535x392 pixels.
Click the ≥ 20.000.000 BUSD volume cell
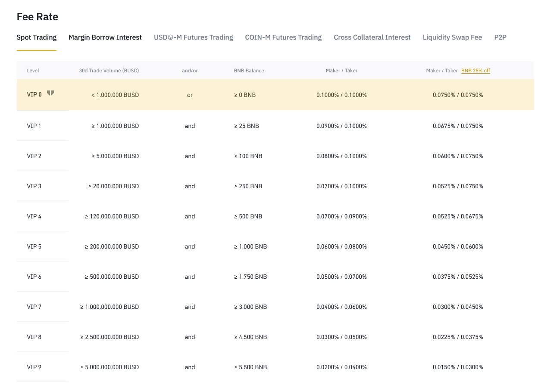[114, 186]
